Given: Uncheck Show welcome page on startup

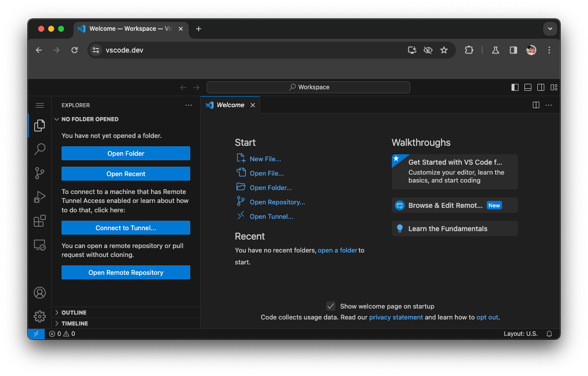Looking at the screenshot, I should [331, 306].
